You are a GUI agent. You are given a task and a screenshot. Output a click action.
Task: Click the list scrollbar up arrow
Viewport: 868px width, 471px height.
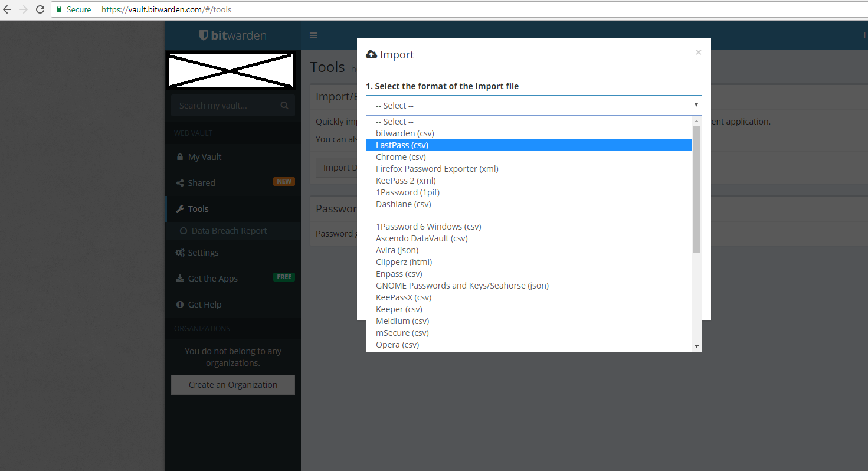tap(696, 120)
